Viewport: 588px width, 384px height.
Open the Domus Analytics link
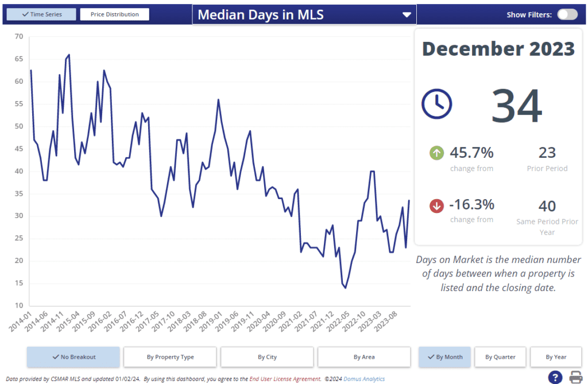coord(364,379)
